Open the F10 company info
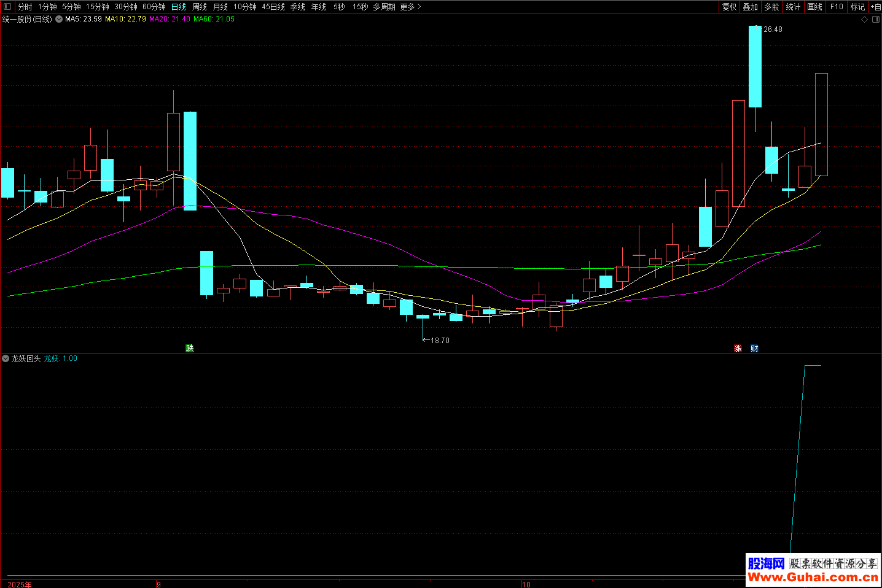The image size is (882, 588). coord(837,7)
